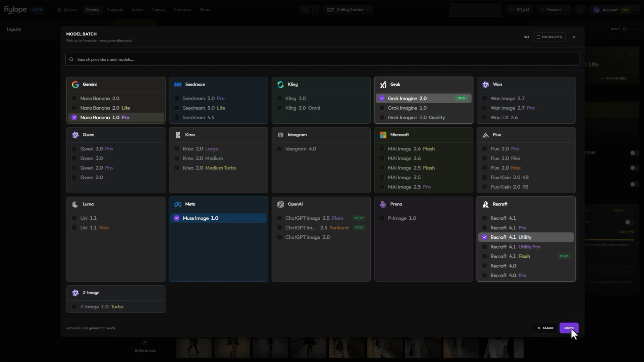Screen dimensions: 644x362
Task: Click the Seedream provider logo icon
Action: pos(178,84)
